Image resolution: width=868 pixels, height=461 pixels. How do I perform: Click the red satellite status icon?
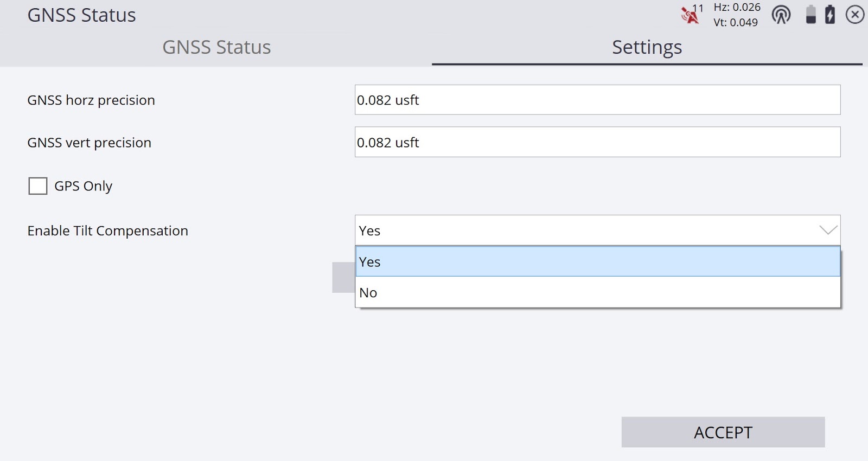point(690,16)
